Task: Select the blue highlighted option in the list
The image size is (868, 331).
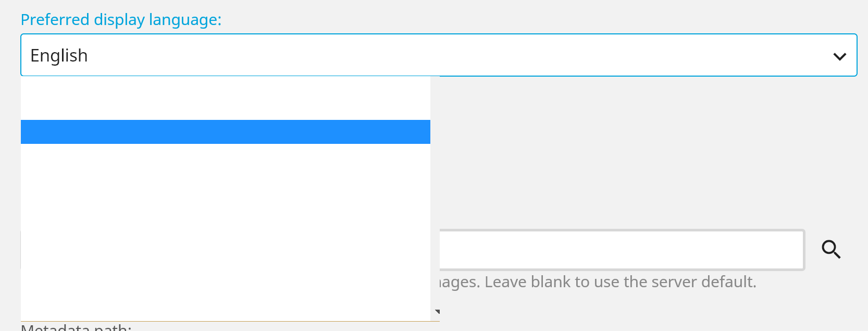Action: pos(225,132)
